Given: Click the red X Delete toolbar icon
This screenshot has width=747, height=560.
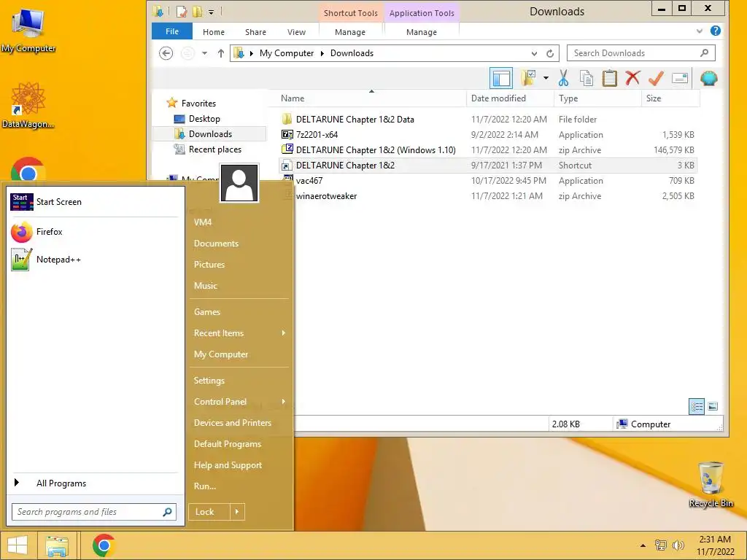Looking at the screenshot, I should [632, 78].
